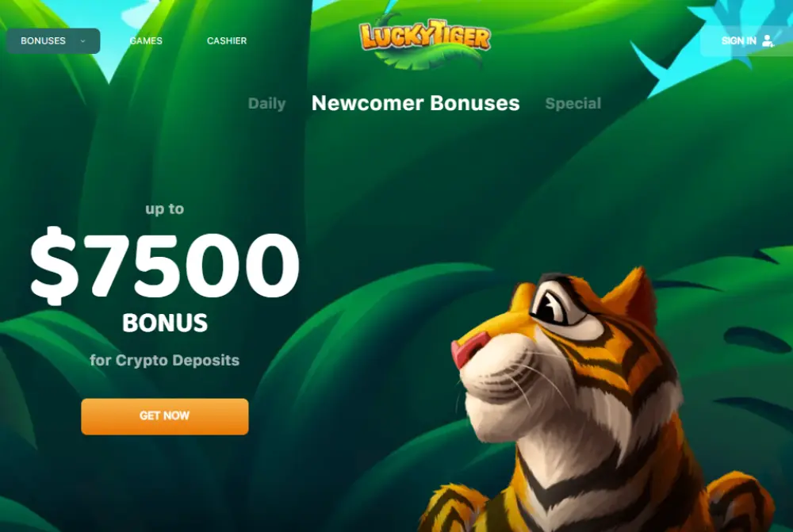Switch to the Daily bonuses tab

266,104
